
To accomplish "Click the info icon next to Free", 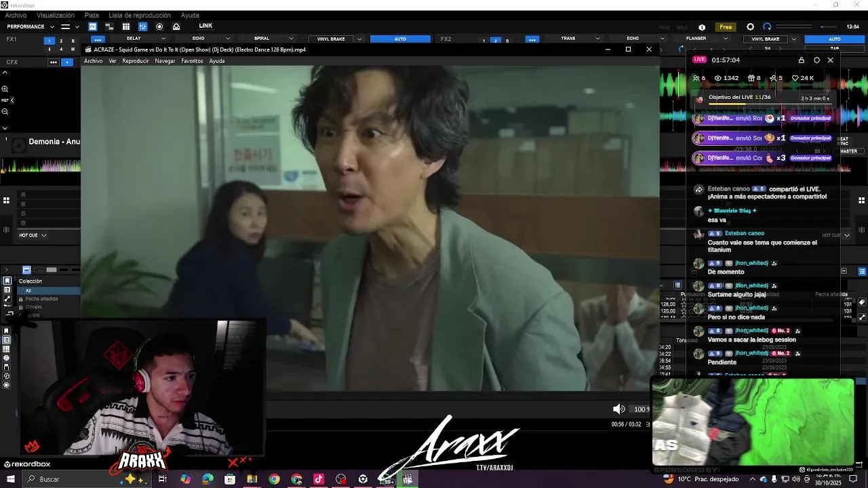I will (702, 27).
